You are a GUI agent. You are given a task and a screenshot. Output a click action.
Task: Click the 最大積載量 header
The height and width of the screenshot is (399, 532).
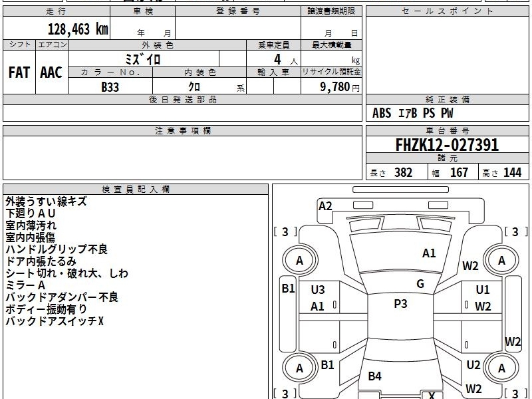pos(331,45)
